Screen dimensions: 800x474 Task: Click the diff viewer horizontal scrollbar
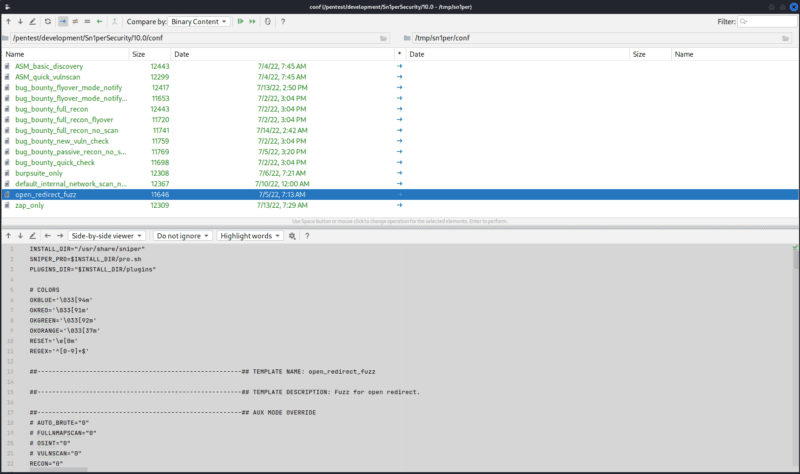(58, 469)
